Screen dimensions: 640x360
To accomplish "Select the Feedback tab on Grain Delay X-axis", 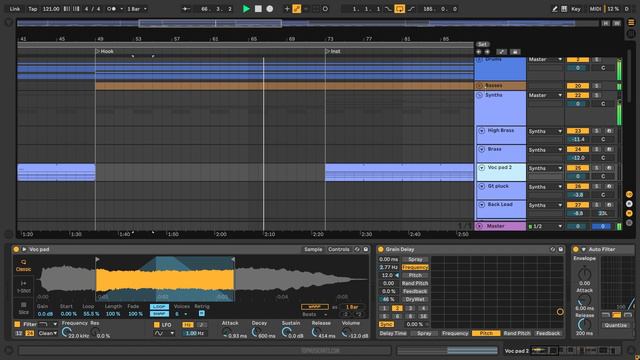I will click(548, 333).
